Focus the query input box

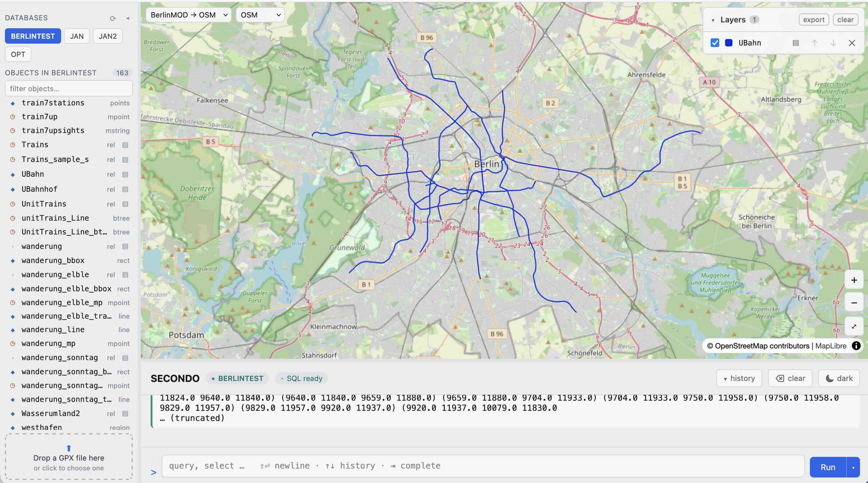(x=483, y=466)
